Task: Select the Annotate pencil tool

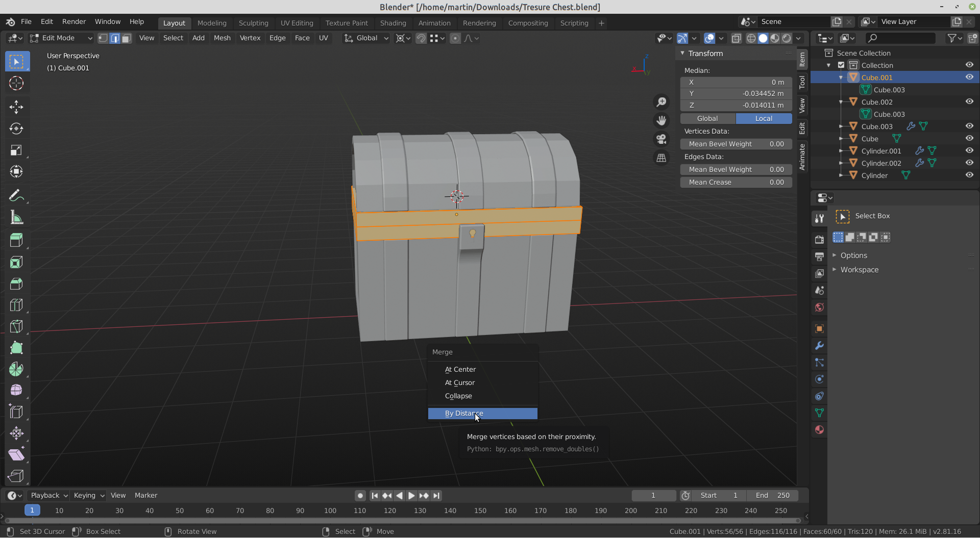Action: tap(16, 196)
